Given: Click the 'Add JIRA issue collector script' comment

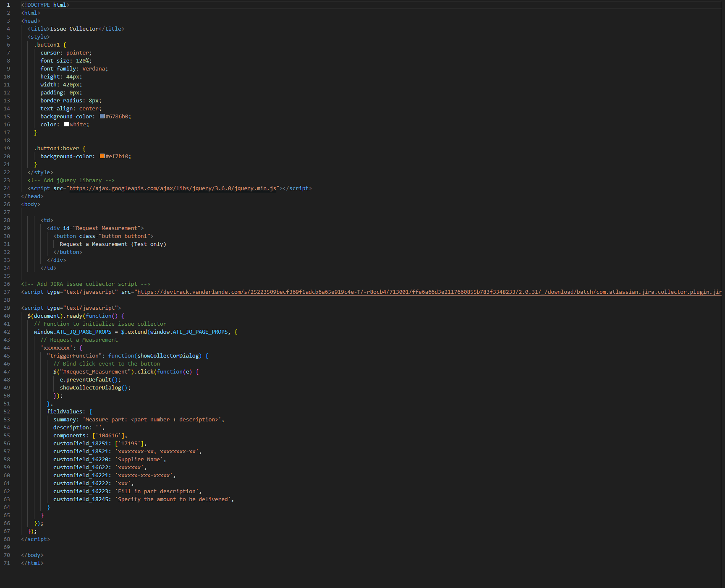Looking at the screenshot, I should click(86, 284).
